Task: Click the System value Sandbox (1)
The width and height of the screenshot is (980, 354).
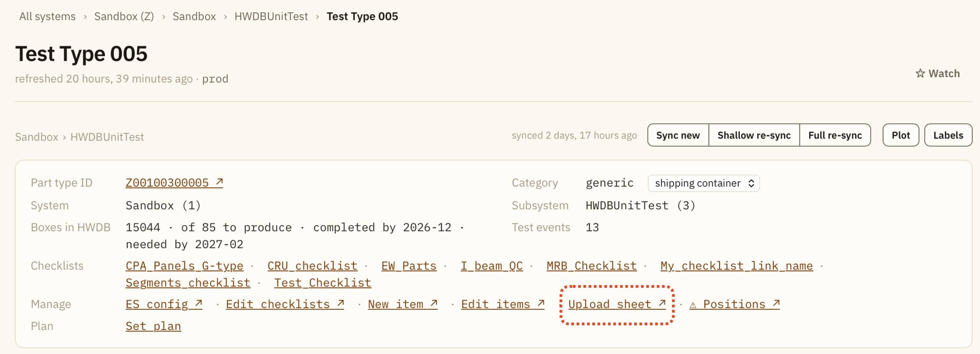Action: [163, 206]
